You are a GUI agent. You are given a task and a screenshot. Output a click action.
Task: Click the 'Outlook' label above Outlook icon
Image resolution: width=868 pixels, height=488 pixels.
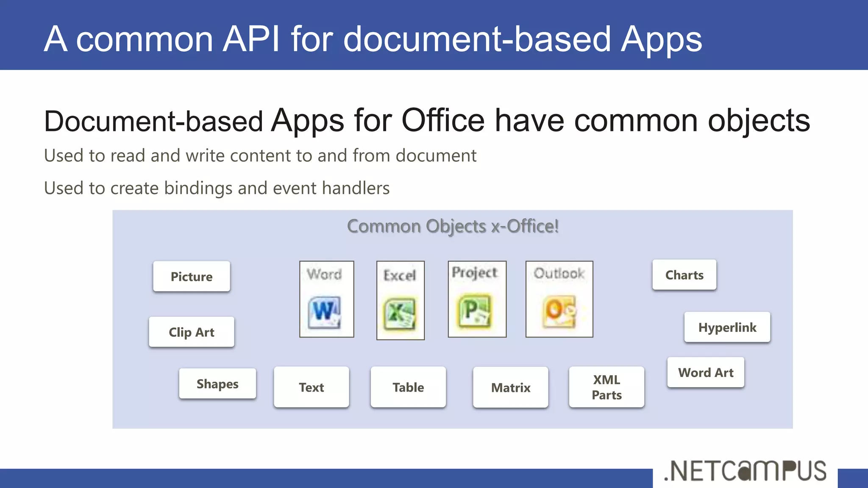pos(559,273)
